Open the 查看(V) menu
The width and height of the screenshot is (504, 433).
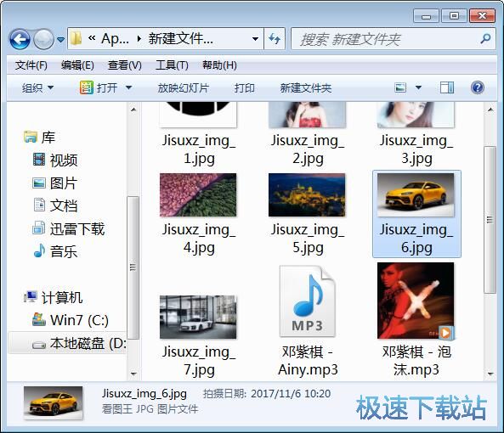(125, 65)
